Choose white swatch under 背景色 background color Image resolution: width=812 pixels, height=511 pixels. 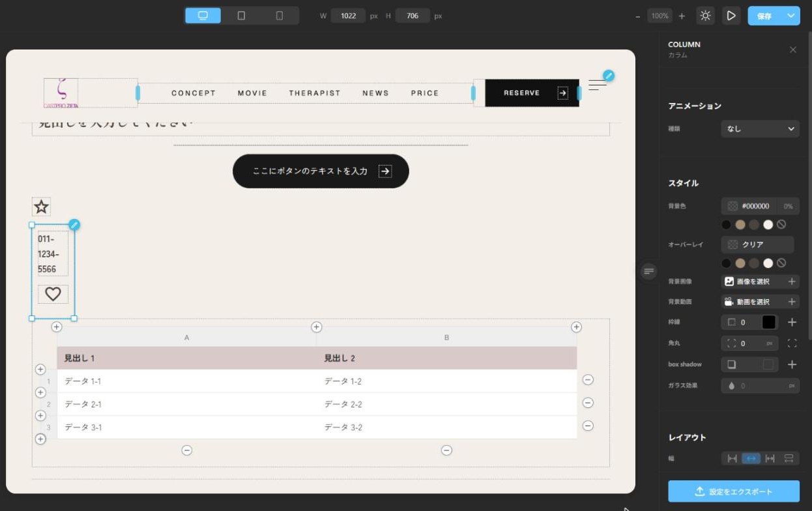(x=768, y=225)
